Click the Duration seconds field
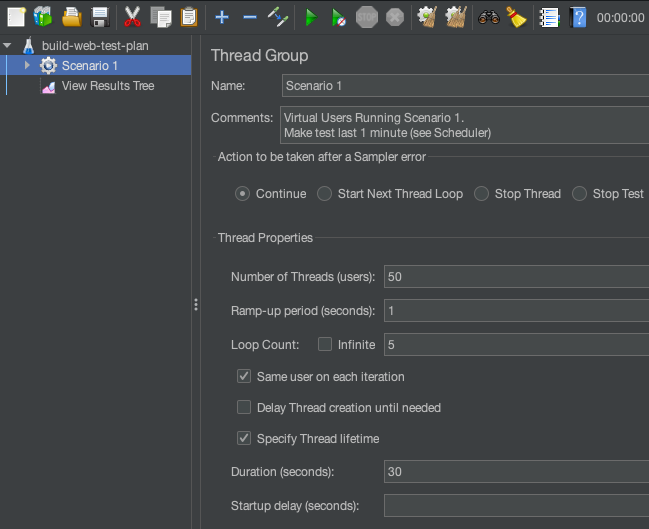Screen dimensions: 649x529 [x=515, y=471]
